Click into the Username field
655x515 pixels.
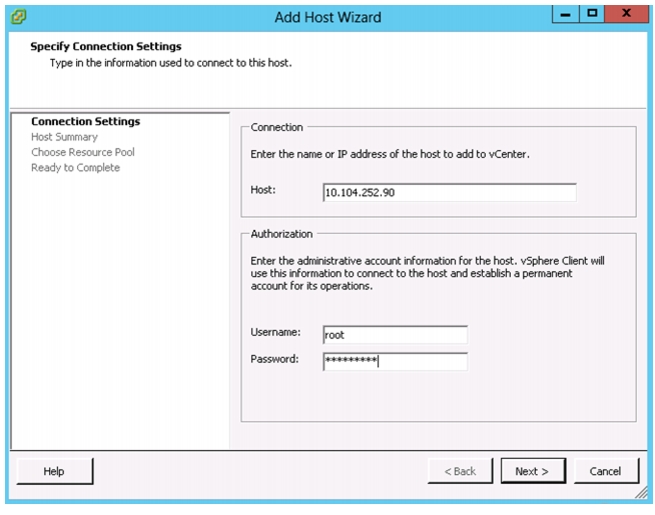tap(395, 335)
